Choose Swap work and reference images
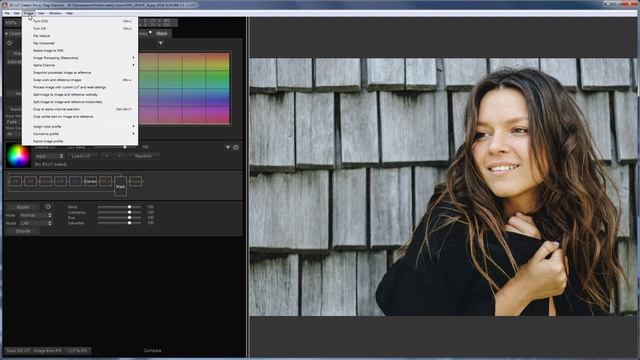 [x=80, y=80]
